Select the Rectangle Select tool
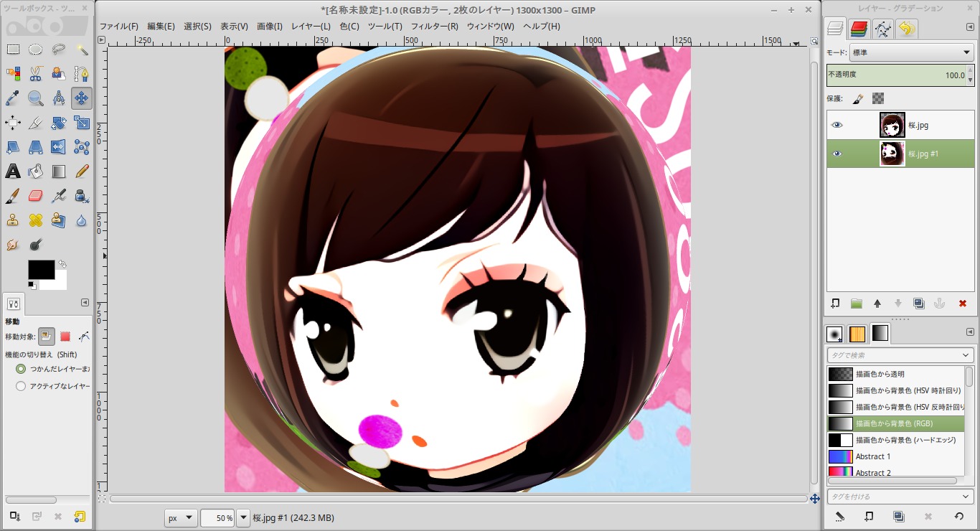Viewport: 980px width, 531px height. [x=13, y=50]
